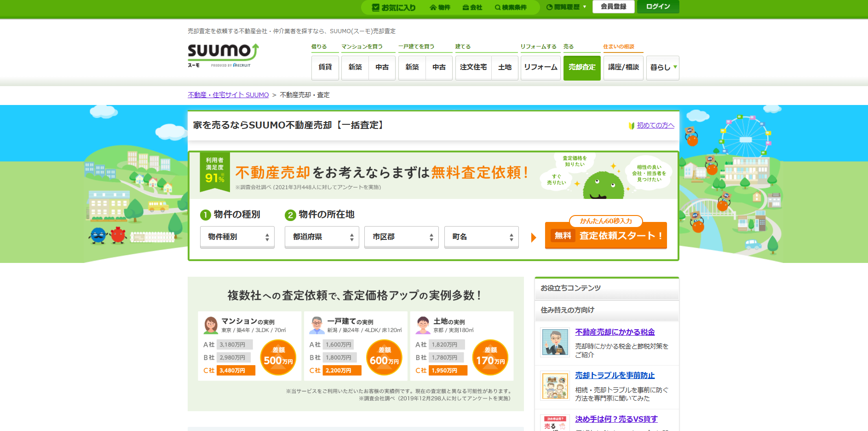This screenshot has height=431, width=868.
Task: Click the elderly man avatar in 一戸建て example
Action: [x=317, y=325]
